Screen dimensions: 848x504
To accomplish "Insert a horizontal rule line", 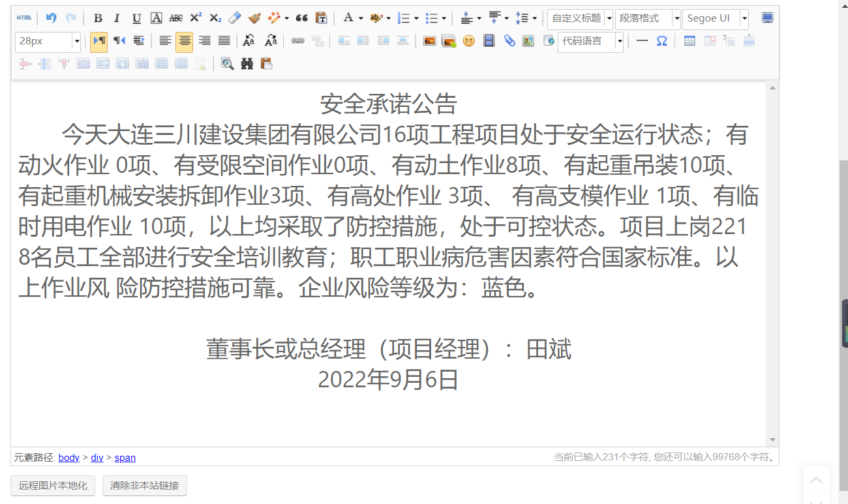I will 642,41.
